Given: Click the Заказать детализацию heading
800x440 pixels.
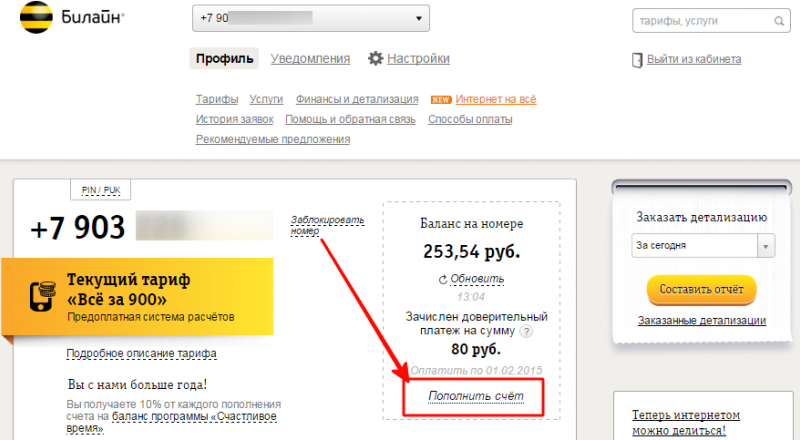Looking at the screenshot, I should (x=702, y=217).
